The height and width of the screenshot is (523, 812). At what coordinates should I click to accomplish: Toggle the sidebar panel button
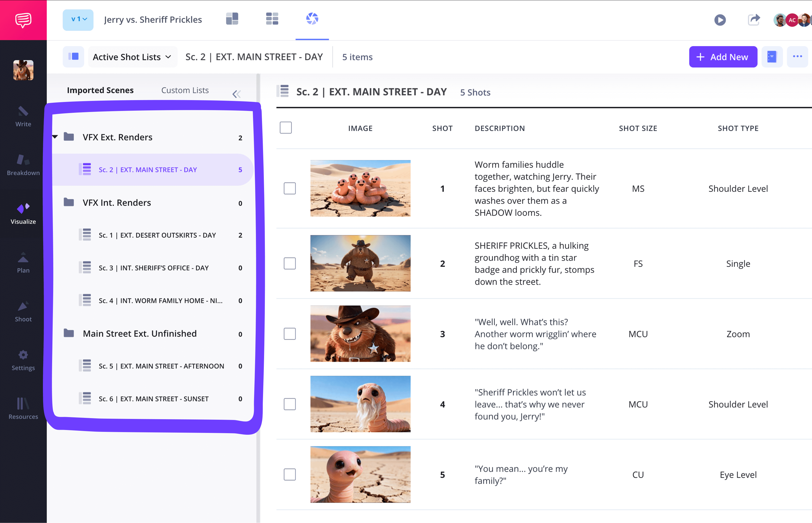click(73, 57)
